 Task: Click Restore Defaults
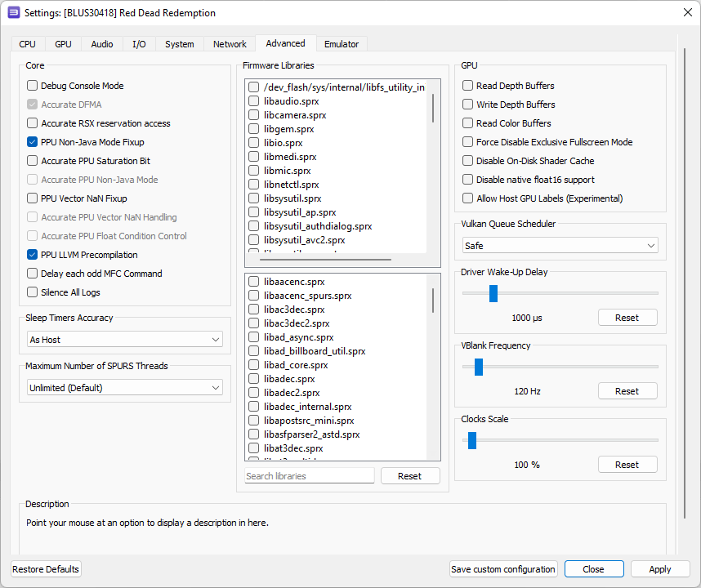(45, 568)
